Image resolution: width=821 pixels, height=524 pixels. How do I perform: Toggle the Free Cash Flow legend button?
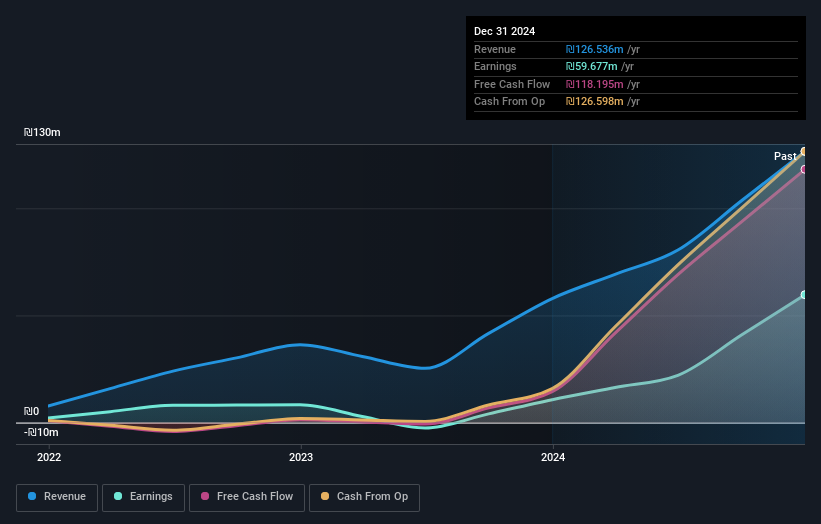point(247,497)
